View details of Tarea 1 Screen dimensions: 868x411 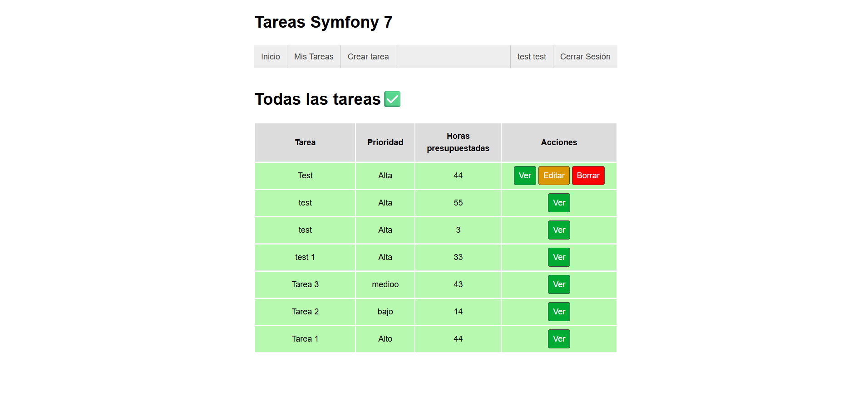[x=559, y=339]
